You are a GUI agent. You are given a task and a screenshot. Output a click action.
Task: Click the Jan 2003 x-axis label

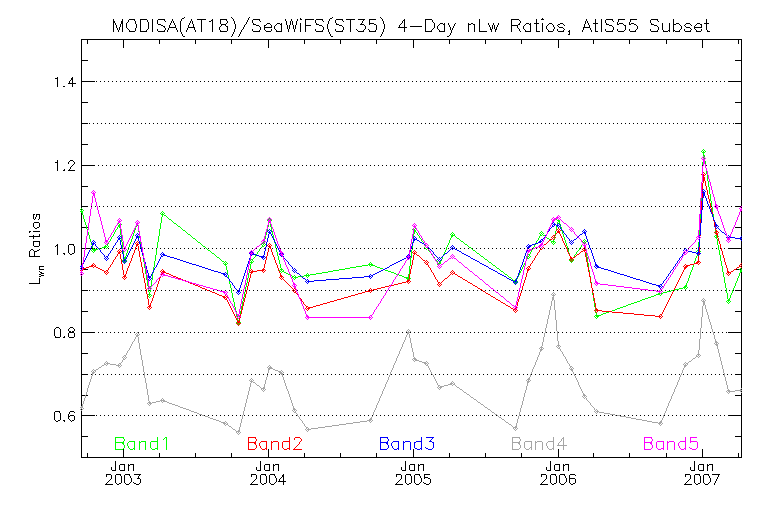[x=123, y=473]
